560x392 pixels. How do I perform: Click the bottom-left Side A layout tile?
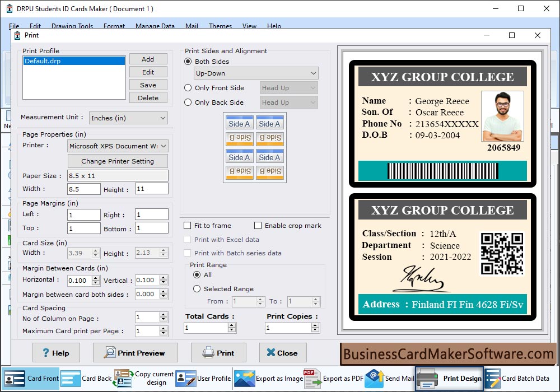239,157
